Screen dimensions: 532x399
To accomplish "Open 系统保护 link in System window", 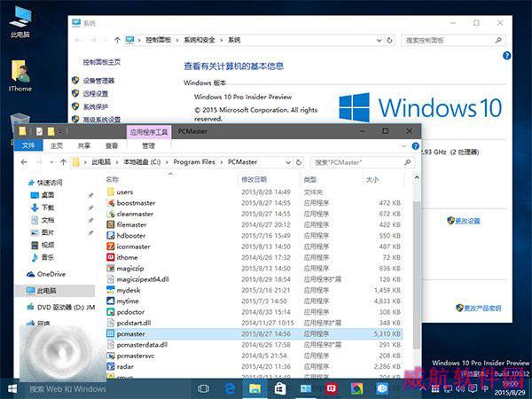I will (96, 106).
